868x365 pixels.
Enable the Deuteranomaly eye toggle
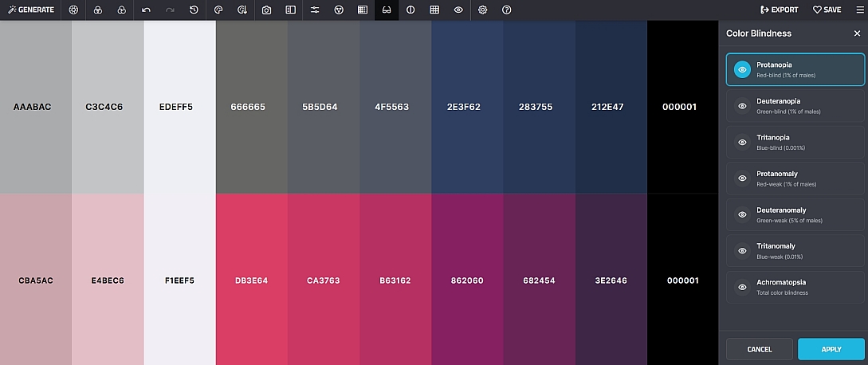pos(742,215)
